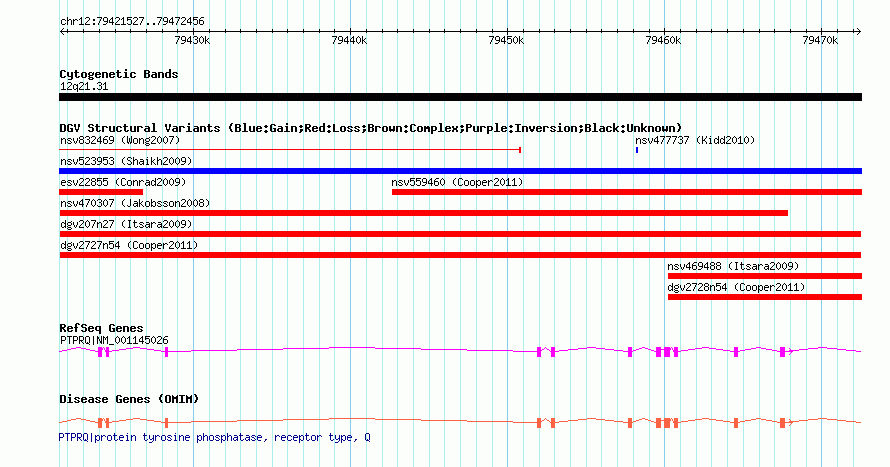
Task: Select the red dgv2727n54 loss bar
Action: tap(460, 255)
